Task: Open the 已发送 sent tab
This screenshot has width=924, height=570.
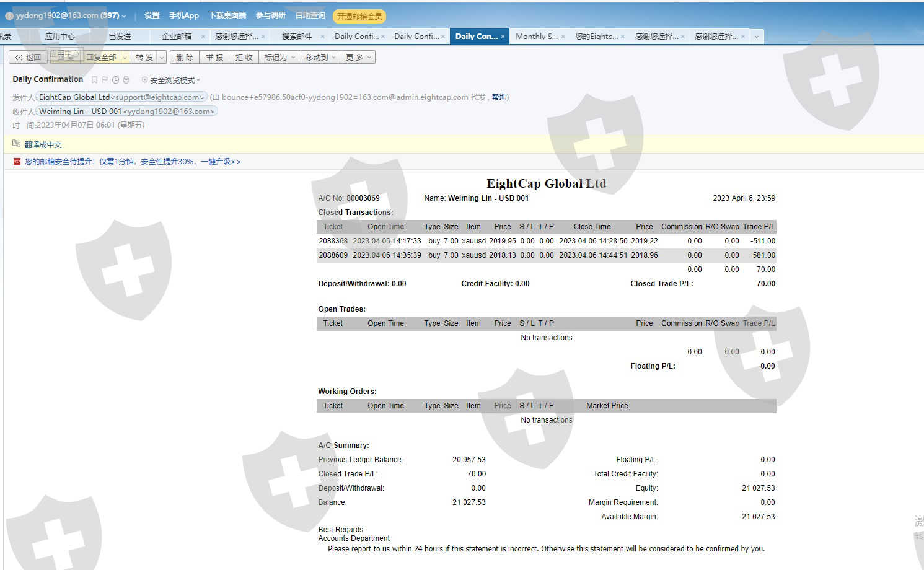Action: click(120, 37)
